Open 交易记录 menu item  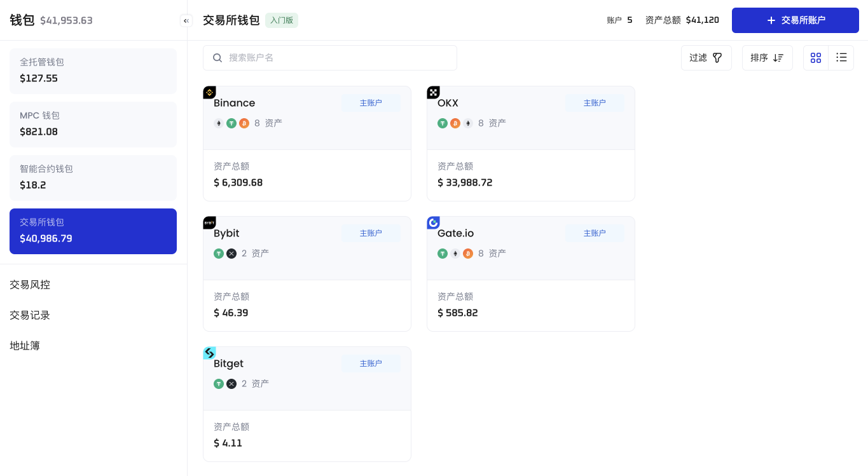(x=30, y=315)
